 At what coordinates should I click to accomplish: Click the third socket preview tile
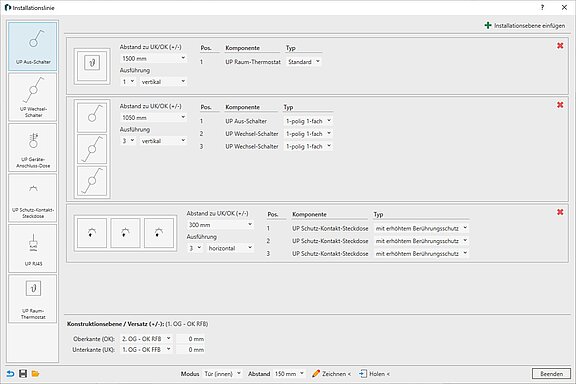(159, 233)
